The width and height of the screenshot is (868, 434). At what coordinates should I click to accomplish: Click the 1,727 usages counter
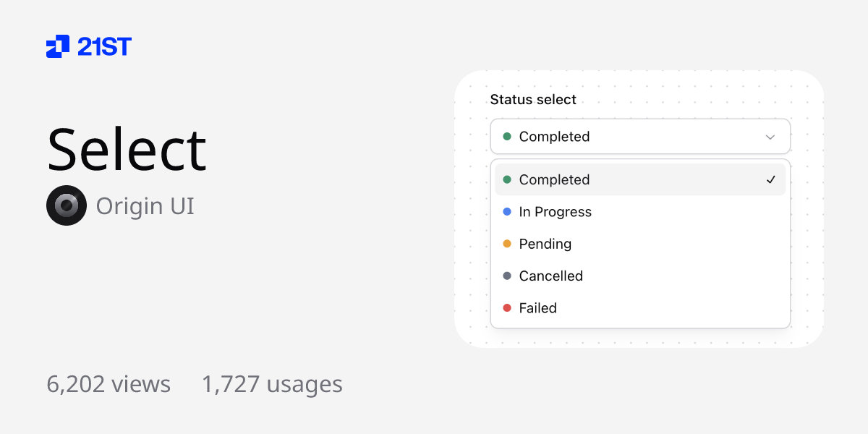272,384
